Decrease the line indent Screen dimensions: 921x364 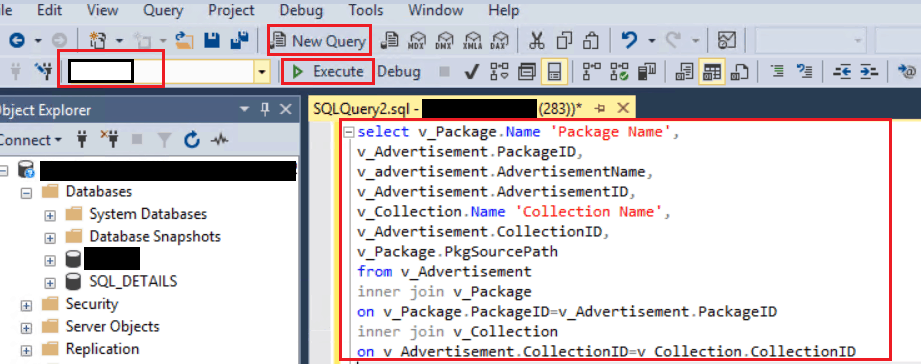point(842,72)
